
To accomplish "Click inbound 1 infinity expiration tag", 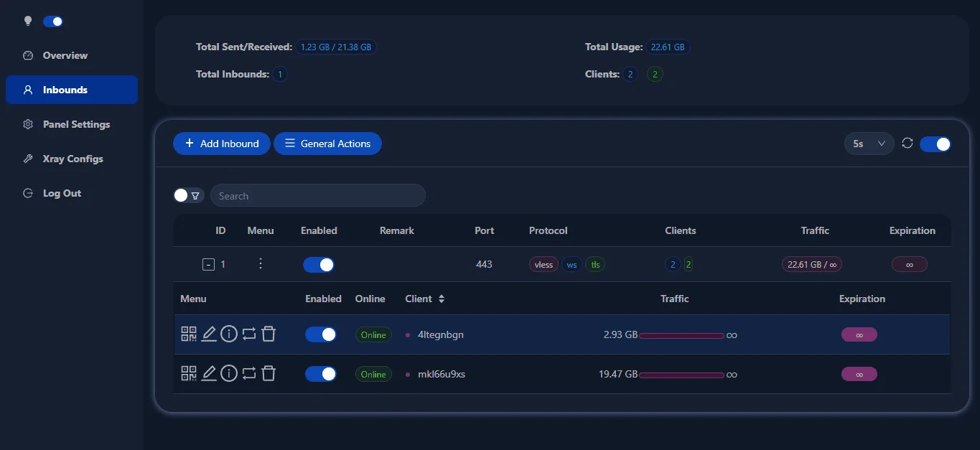I will [x=910, y=264].
